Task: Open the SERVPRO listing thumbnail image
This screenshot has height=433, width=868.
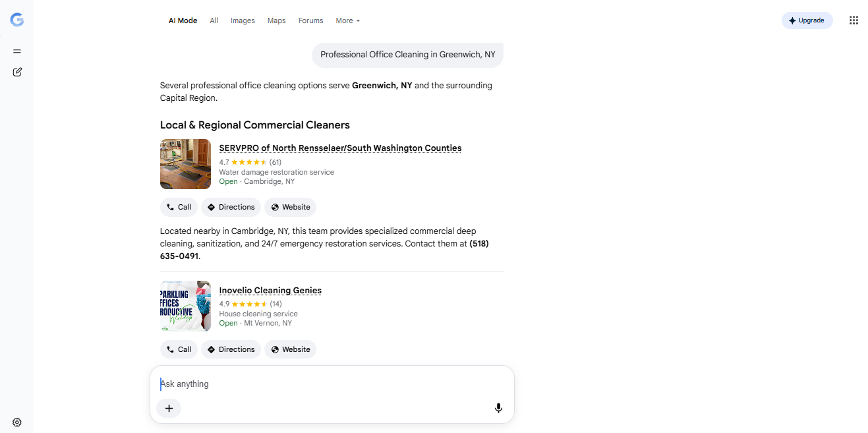Action: (x=185, y=164)
